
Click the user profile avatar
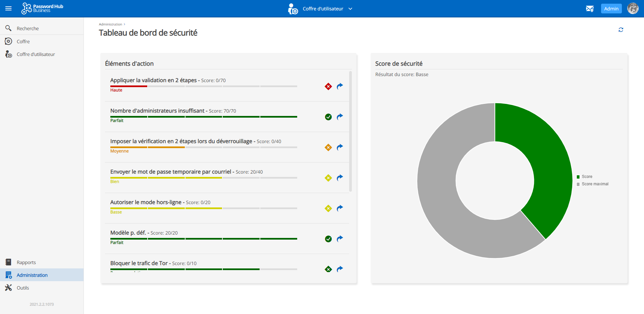[x=633, y=9]
